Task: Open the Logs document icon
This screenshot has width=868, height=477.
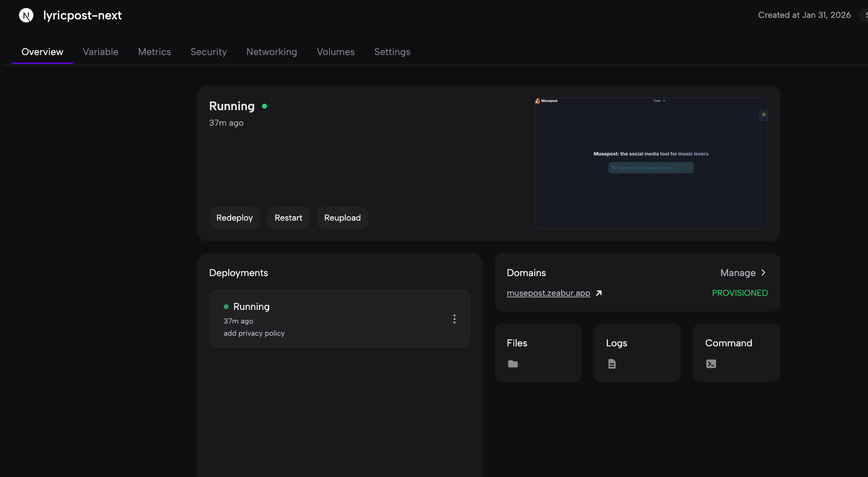Action: (x=612, y=364)
